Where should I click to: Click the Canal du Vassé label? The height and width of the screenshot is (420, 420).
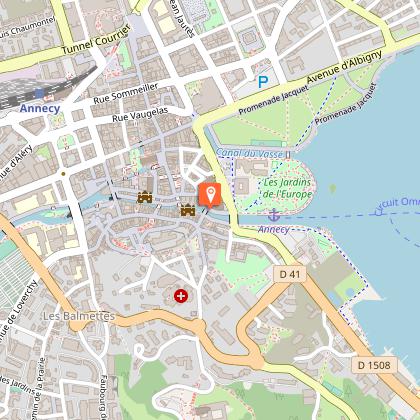pos(249,153)
